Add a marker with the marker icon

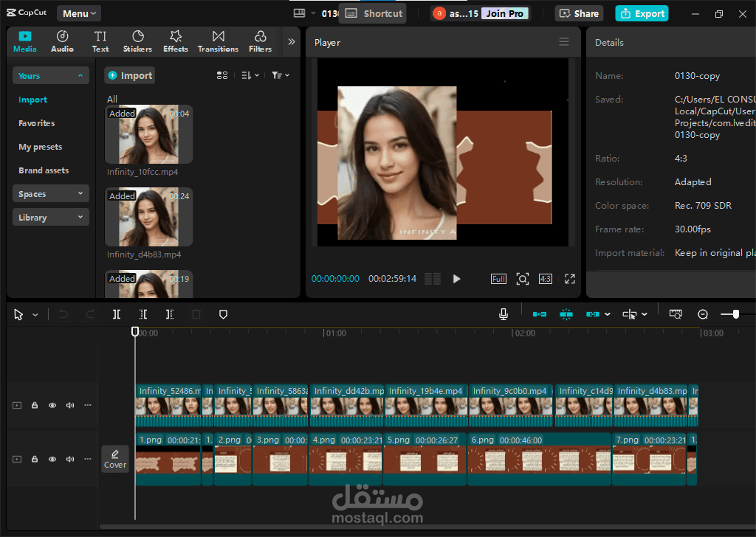pyautogui.click(x=223, y=314)
